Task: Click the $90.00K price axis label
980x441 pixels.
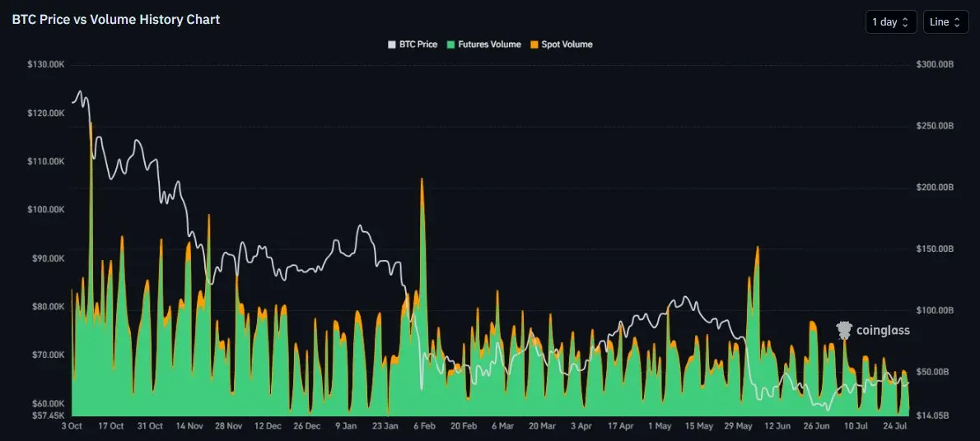Action: (48, 258)
